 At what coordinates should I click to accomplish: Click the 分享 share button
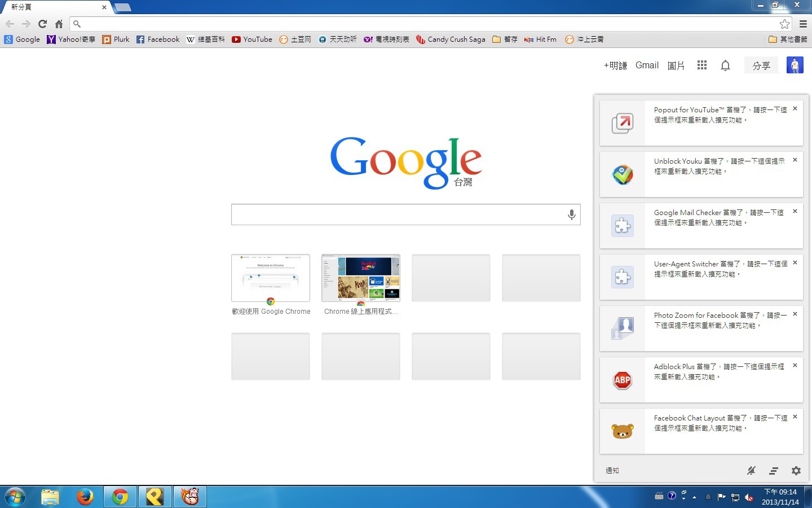tap(761, 65)
